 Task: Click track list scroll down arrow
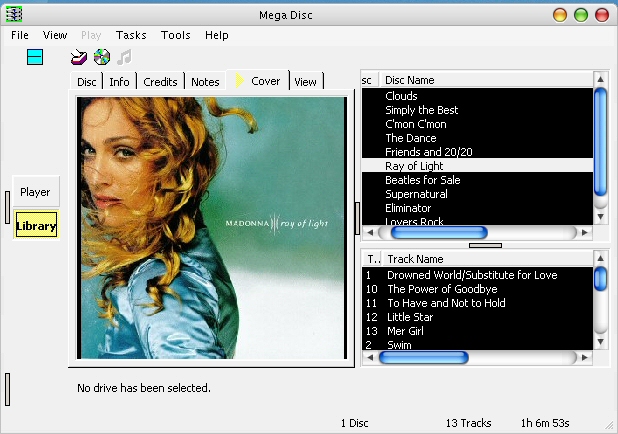coord(600,341)
